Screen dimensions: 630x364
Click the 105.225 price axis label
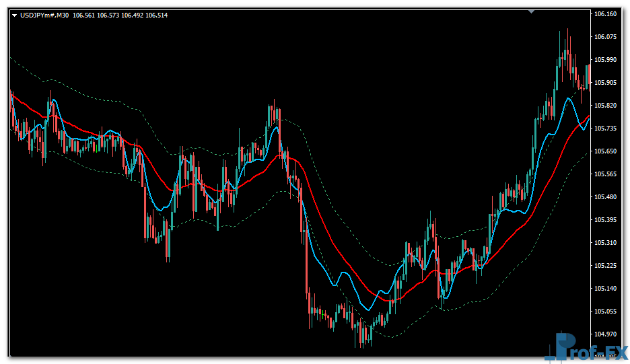click(x=606, y=266)
